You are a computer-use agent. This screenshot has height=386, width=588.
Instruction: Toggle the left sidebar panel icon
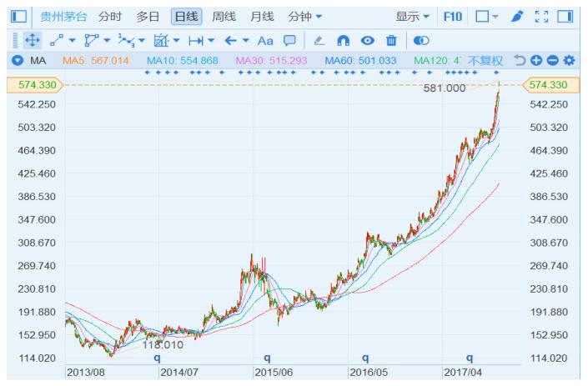[x=18, y=17]
